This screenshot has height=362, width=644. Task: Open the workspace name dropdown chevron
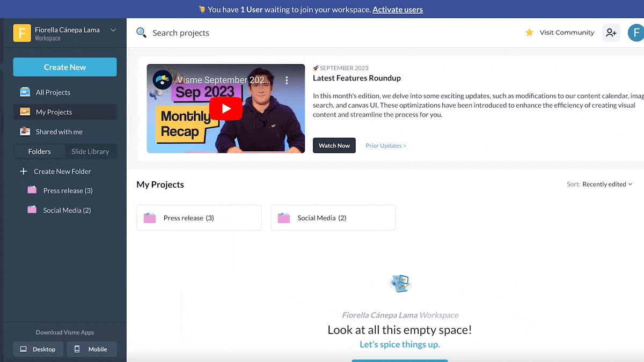(x=113, y=31)
